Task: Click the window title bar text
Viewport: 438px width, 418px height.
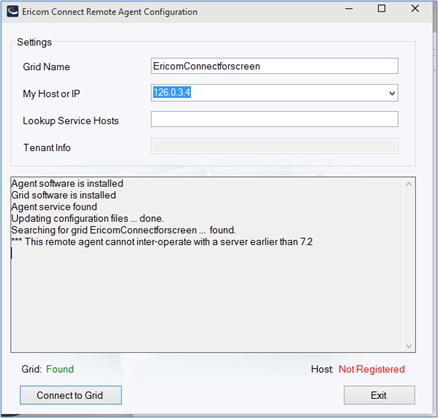Action: (x=110, y=12)
